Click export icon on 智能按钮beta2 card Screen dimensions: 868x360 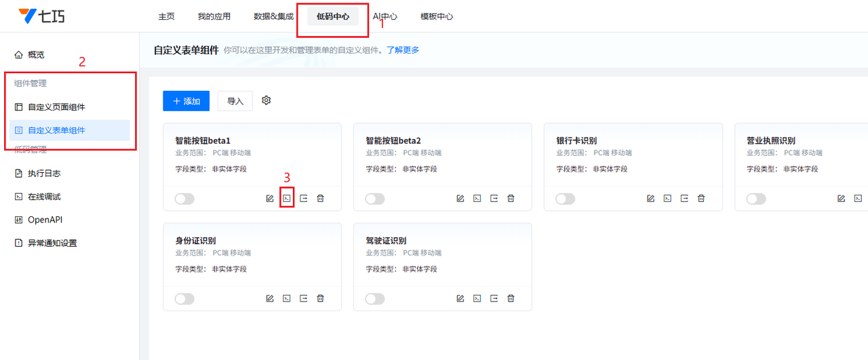(494, 199)
